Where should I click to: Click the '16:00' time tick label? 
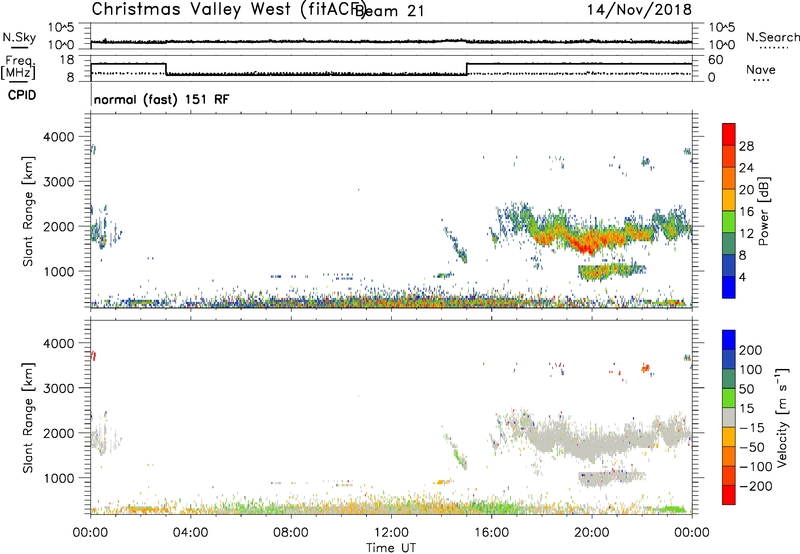point(491,533)
